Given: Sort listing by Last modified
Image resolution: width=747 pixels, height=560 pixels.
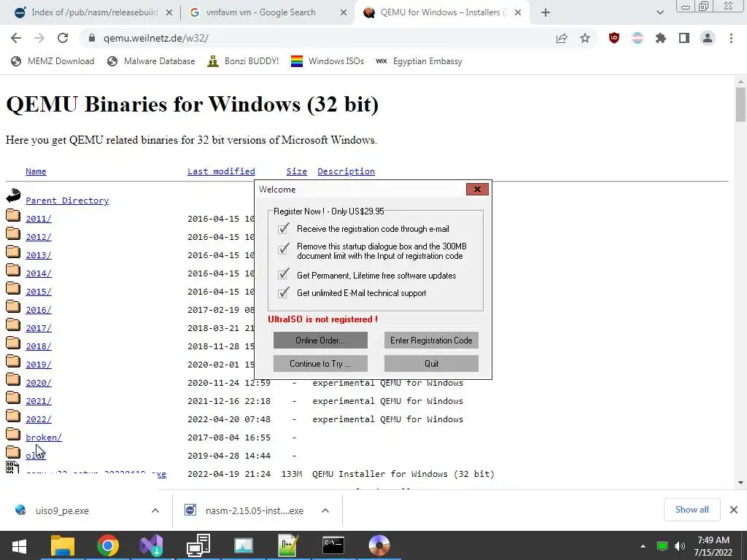Looking at the screenshot, I should click(x=221, y=171).
